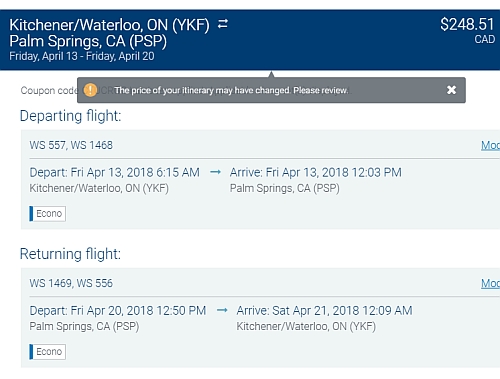This screenshot has height=379, width=500.
Task: Click the Returning flight heading
Action: point(70,254)
